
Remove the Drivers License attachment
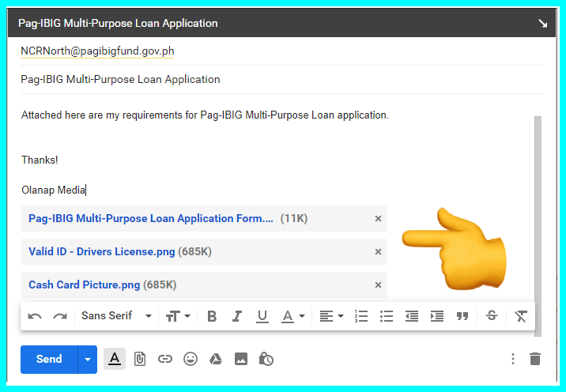tap(378, 251)
